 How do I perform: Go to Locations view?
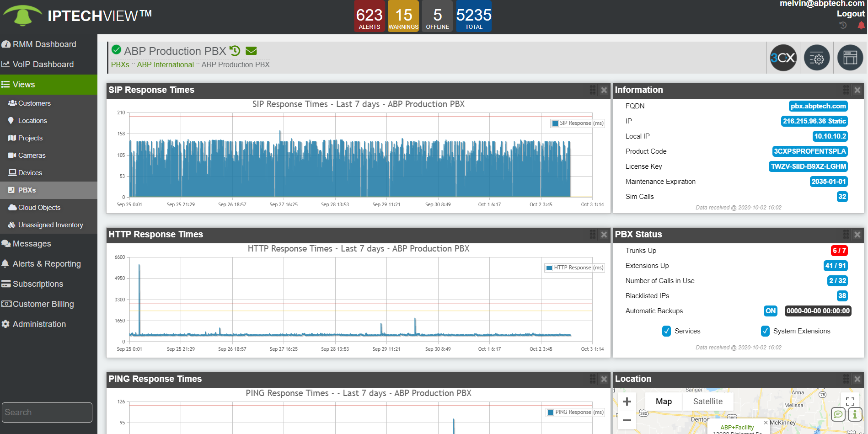point(48,121)
